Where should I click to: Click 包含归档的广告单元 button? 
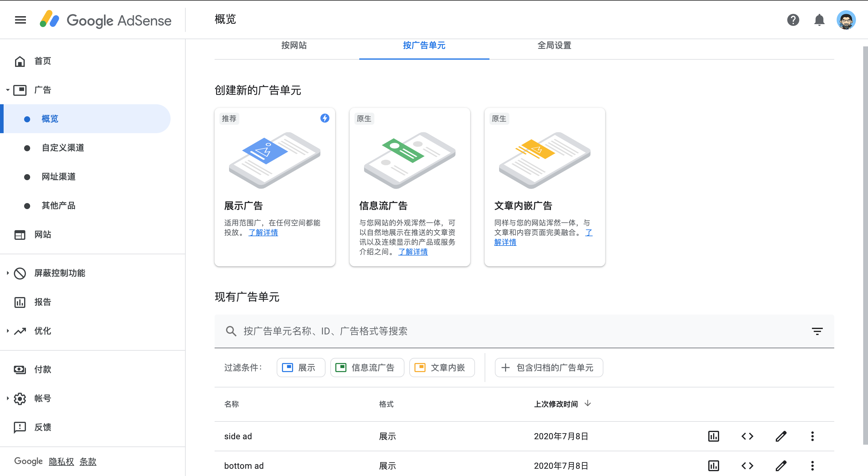click(x=549, y=368)
